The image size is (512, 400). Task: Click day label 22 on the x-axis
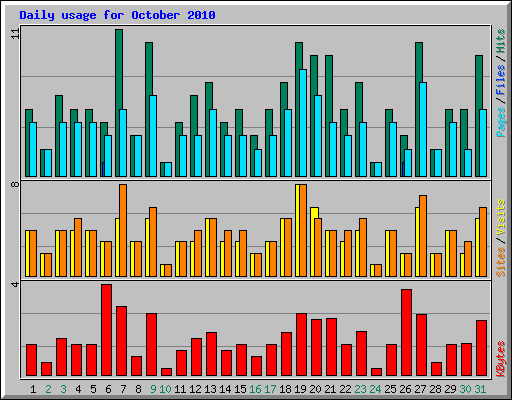click(x=345, y=389)
